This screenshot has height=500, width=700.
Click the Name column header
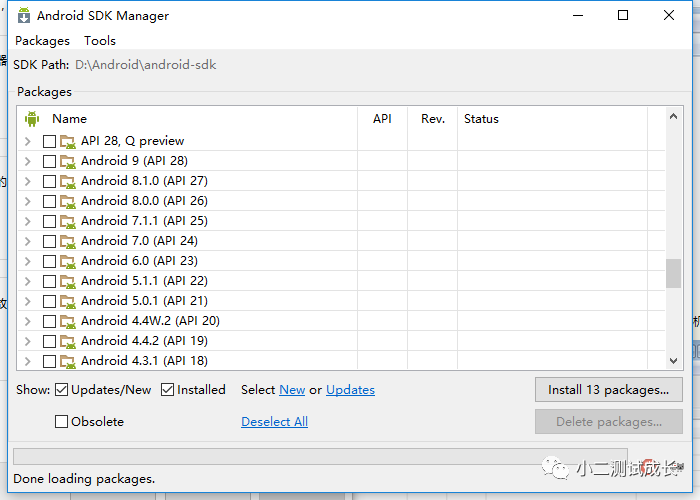tap(188, 119)
